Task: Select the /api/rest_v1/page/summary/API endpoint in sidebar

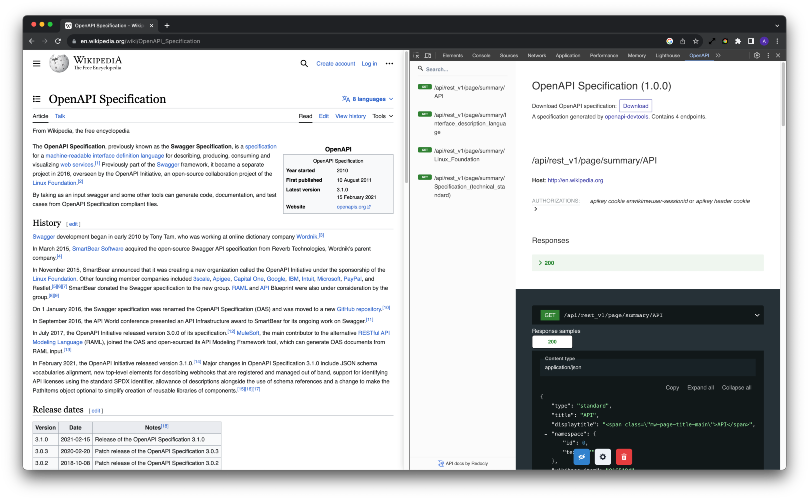Action: [x=462, y=91]
